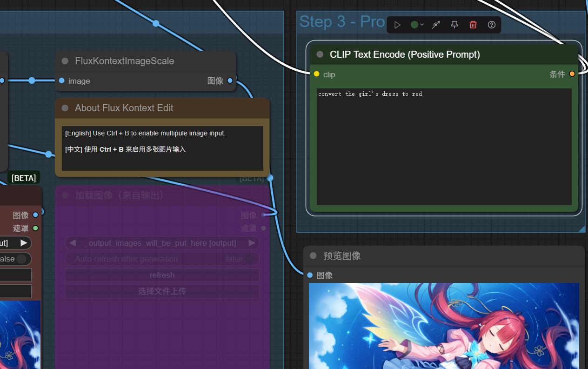The width and height of the screenshot is (588, 369).
Task: Click the bypass node icon in toolbar
Action: [x=436, y=25]
